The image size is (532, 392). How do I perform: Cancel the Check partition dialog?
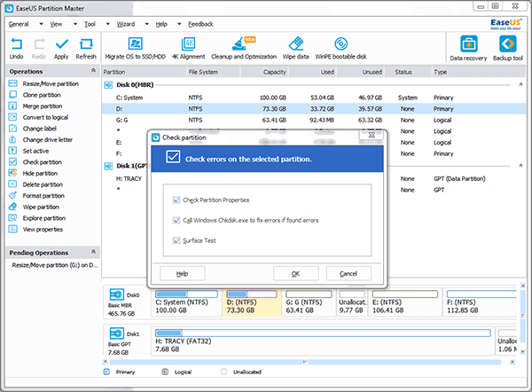click(348, 273)
